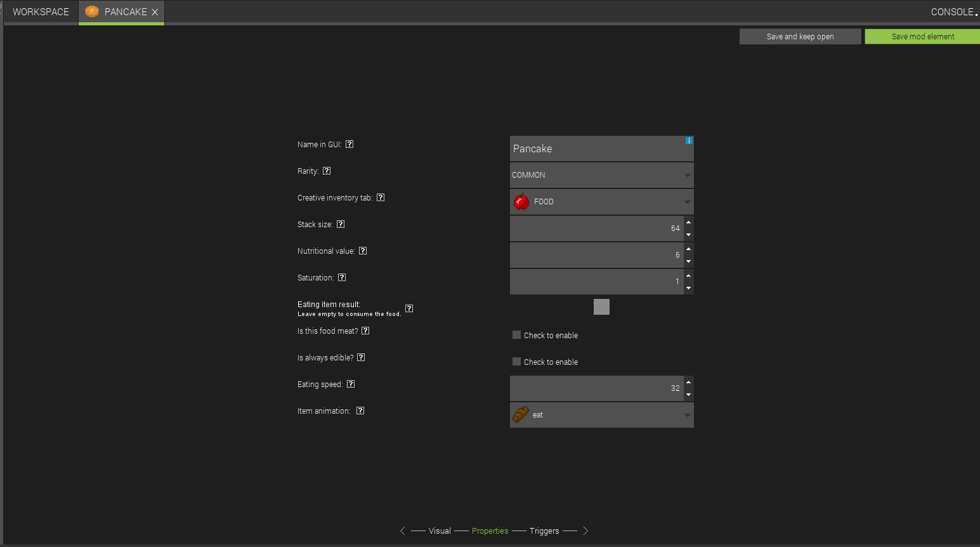
Task: Open help for Saturation
Action: (342, 277)
